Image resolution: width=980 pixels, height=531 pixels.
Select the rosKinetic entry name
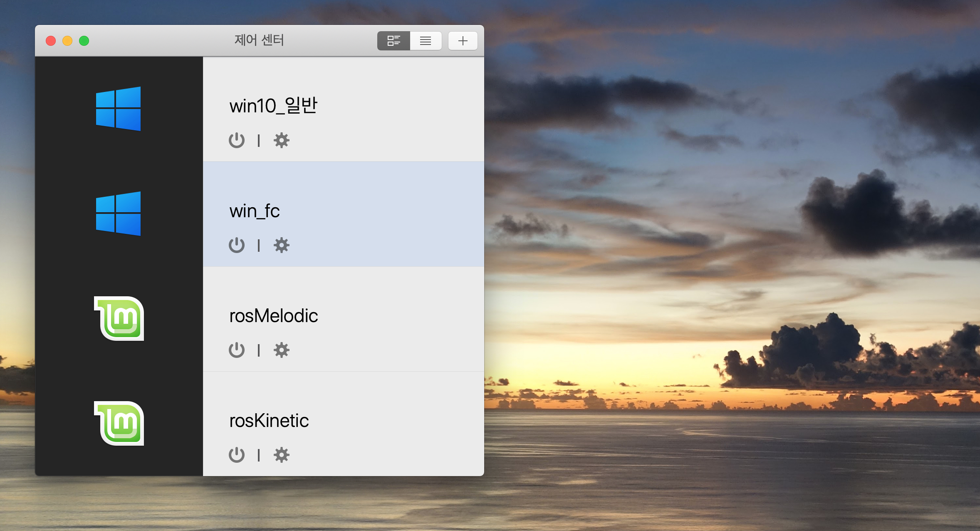[269, 421]
